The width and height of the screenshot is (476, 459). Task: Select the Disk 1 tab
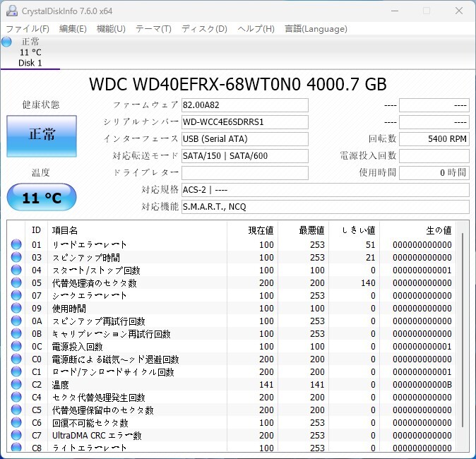[x=30, y=52]
